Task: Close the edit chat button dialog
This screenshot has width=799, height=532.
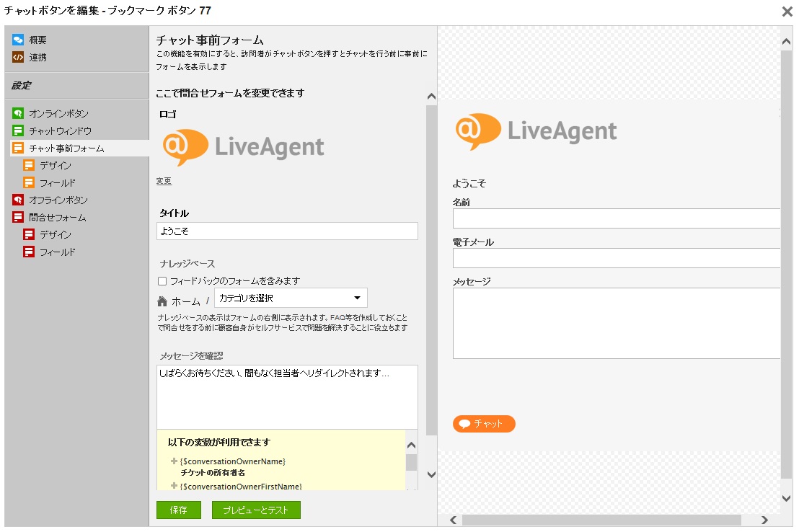Action: (787, 12)
